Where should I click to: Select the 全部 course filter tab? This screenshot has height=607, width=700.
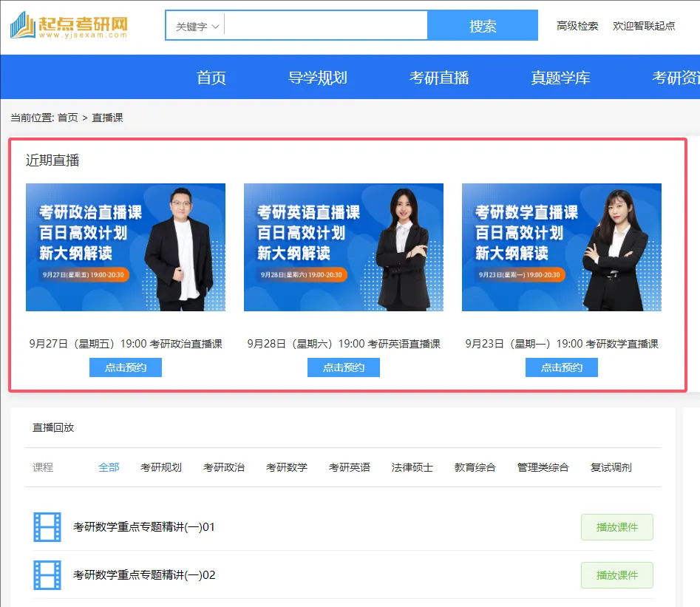pyautogui.click(x=109, y=467)
